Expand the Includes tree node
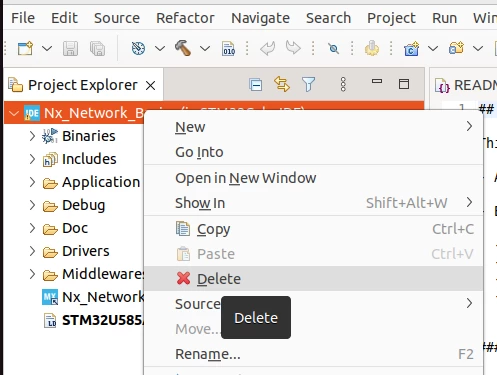This screenshot has height=375, width=497. 32,159
